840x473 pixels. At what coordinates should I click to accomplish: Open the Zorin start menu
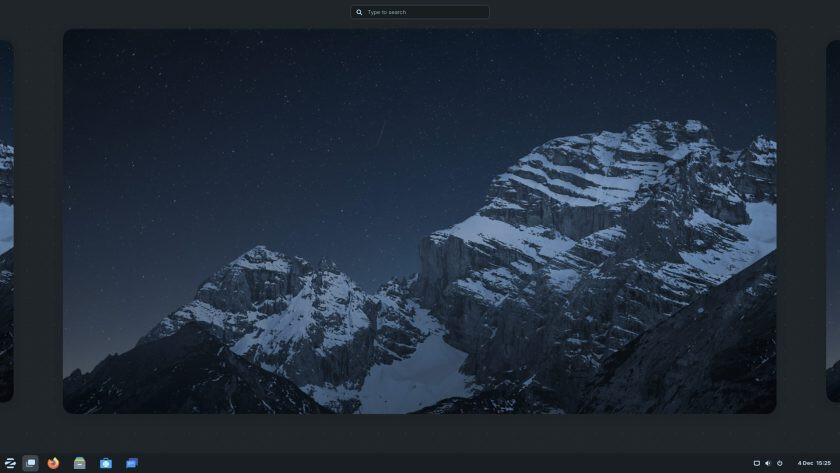coord(10,463)
